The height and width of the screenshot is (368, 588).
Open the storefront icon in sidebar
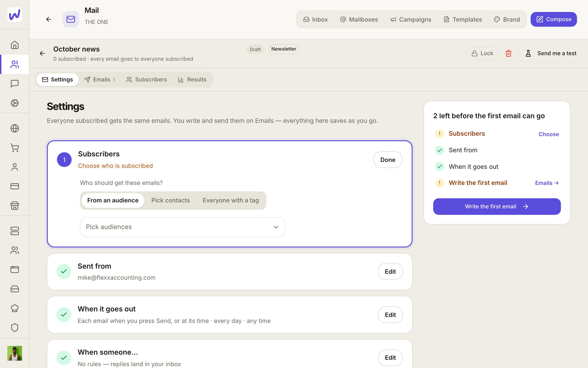coord(14,206)
